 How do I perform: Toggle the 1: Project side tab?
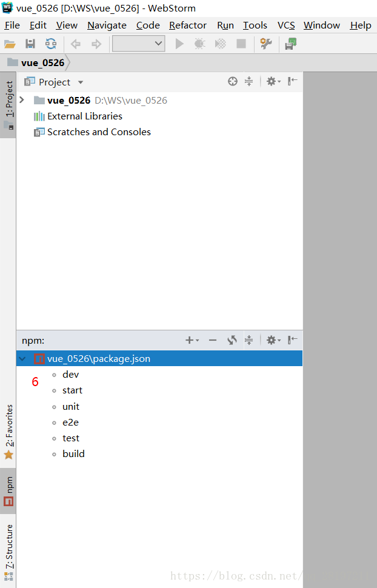pyautogui.click(x=8, y=105)
